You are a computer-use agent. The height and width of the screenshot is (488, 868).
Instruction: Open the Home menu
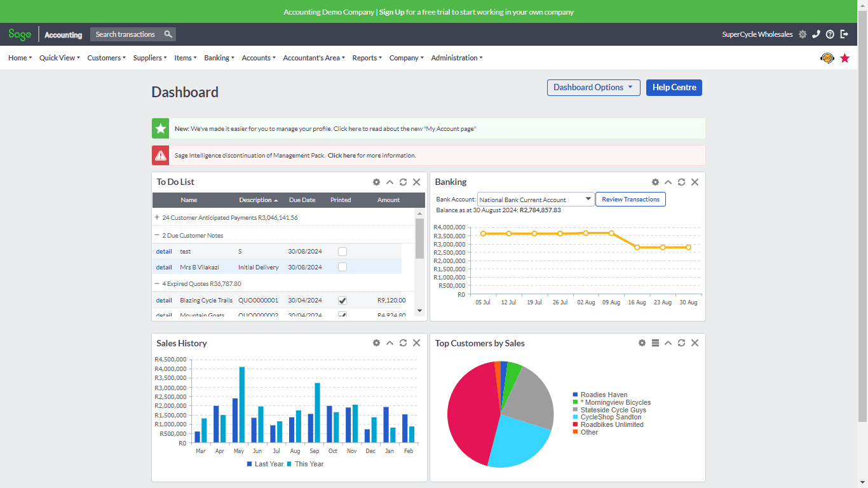pos(20,58)
